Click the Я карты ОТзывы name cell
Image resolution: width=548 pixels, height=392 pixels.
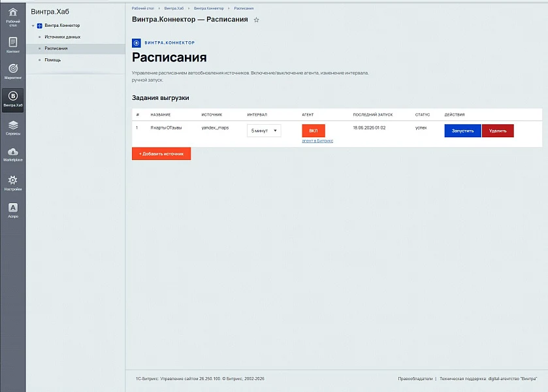point(166,127)
